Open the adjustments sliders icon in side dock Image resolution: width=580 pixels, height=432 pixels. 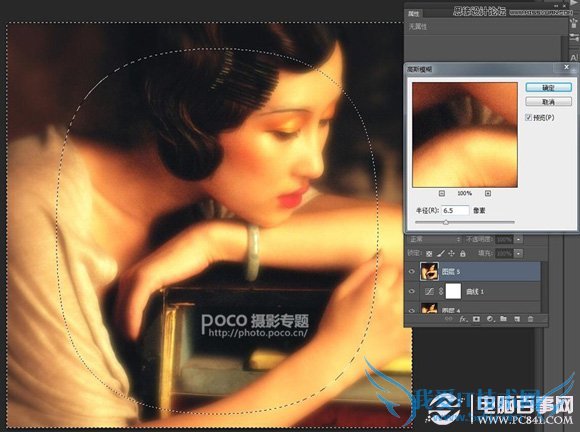574,38
